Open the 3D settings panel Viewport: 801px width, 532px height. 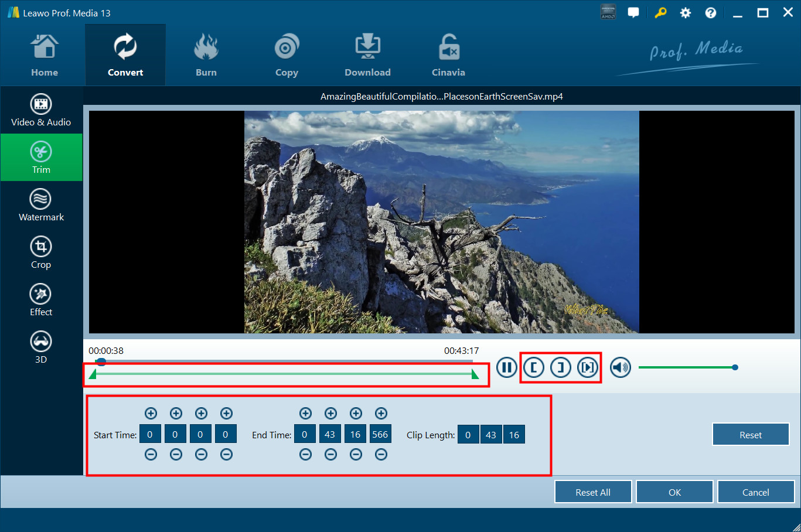coord(41,347)
